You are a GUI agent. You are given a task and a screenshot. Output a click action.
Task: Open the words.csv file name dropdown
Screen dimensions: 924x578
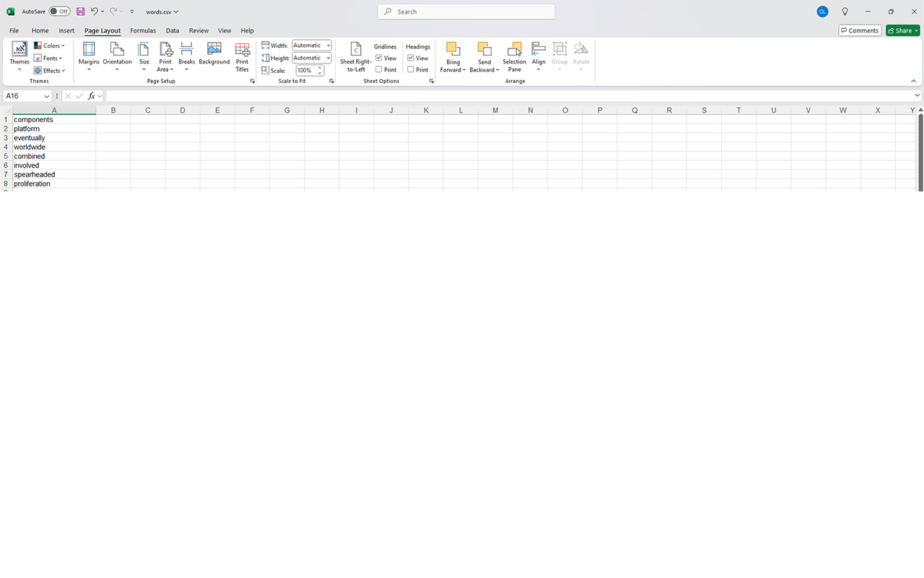[162, 12]
